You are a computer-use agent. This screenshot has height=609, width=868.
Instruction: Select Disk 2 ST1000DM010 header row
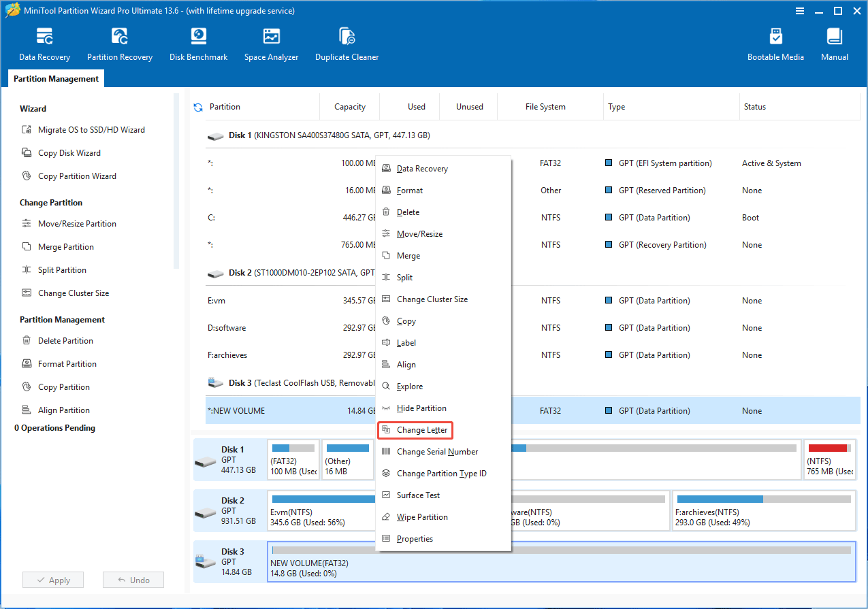tap(533, 273)
